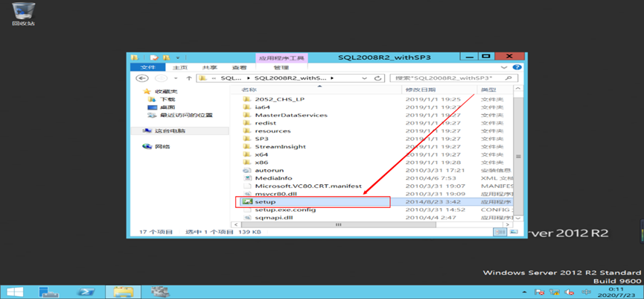Expand the ribbon with chevron

tap(504, 67)
